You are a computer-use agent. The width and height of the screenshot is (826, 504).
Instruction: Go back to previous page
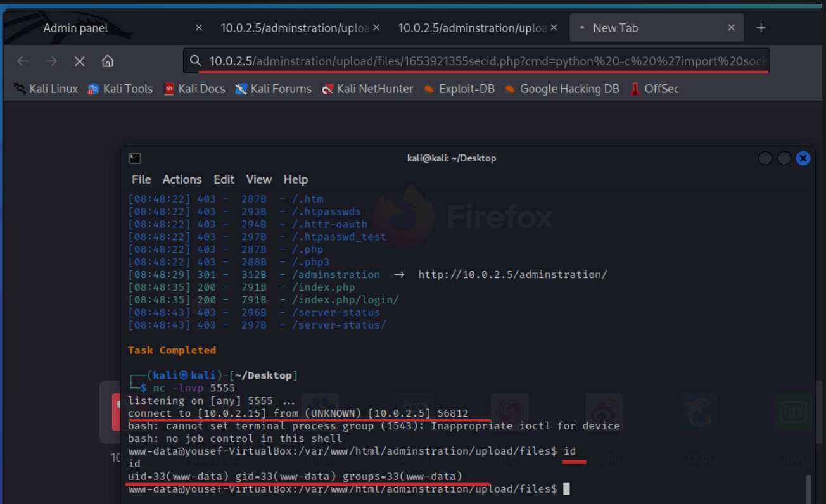click(23, 61)
